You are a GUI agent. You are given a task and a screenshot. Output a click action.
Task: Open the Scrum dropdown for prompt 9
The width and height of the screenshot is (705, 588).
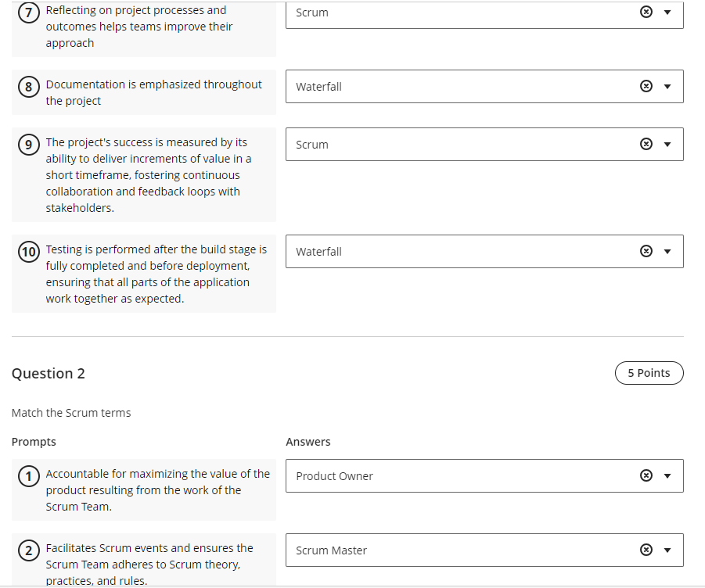coord(667,144)
